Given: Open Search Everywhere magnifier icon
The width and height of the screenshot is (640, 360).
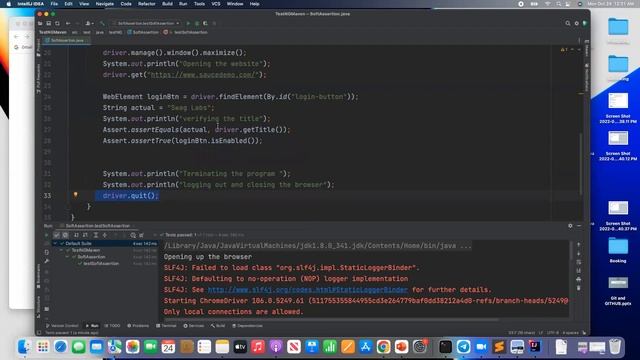Looking at the screenshot, I should click(x=568, y=23).
